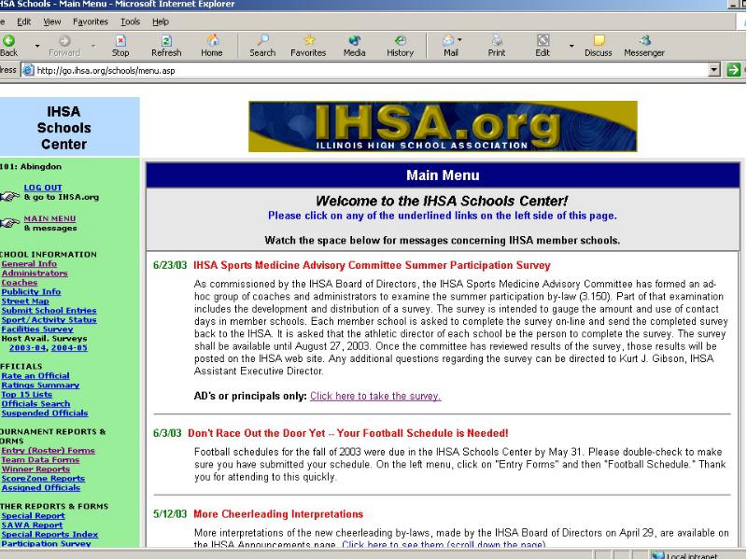
Task: Click the MAIN MENU link
Action: tap(50, 218)
